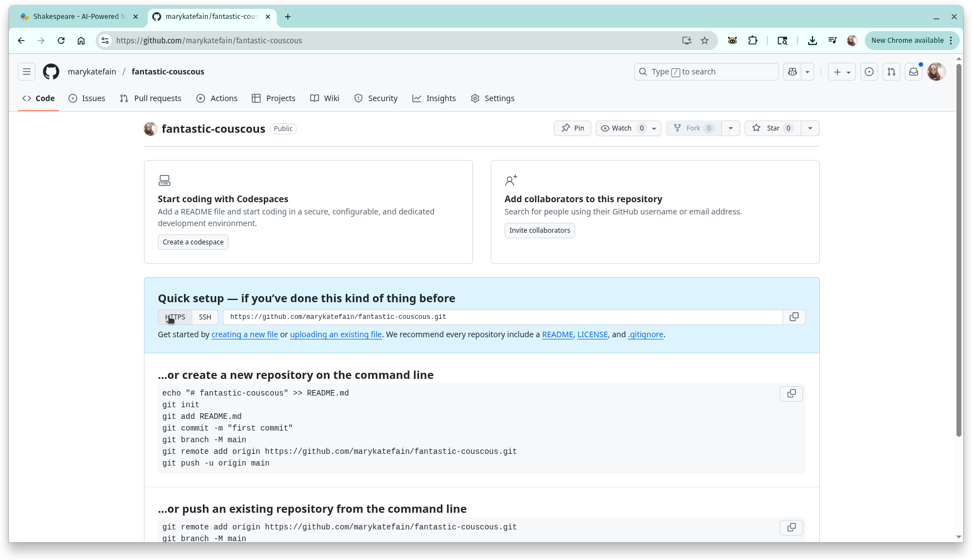The image size is (972, 560).
Task: Open your pull requests icon
Action: (x=891, y=72)
